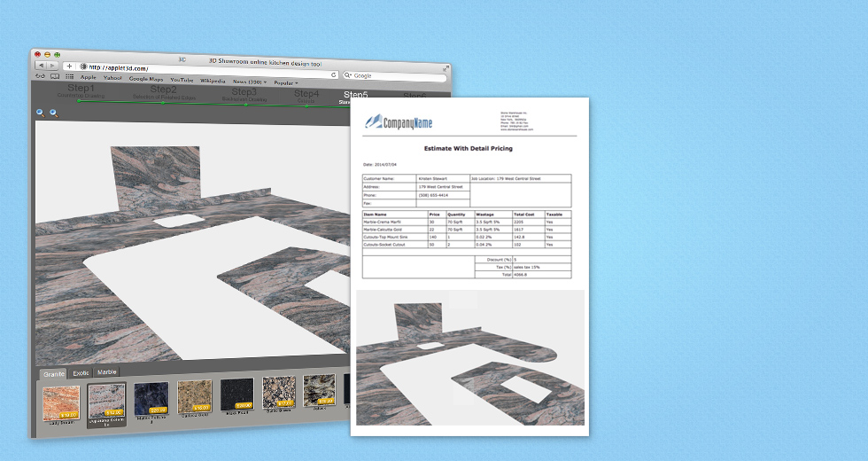Go back with browser back arrow
The height and width of the screenshot is (461, 868).
(x=41, y=66)
